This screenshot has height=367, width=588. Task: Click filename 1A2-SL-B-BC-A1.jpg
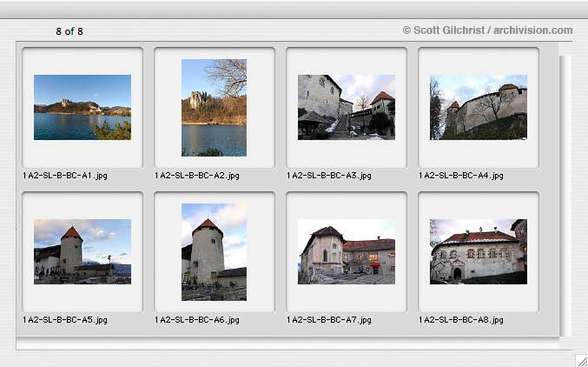65,176
